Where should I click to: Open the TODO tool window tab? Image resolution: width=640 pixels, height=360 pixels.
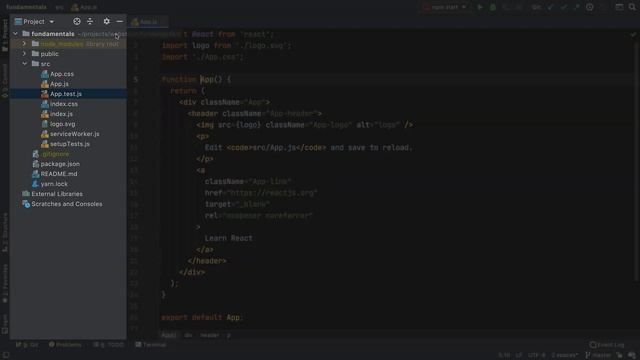click(x=109, y=345)
